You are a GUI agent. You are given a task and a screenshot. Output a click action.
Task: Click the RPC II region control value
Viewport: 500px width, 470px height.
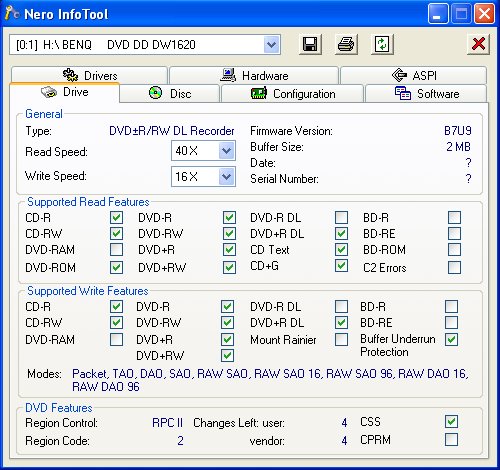[167, 423]
